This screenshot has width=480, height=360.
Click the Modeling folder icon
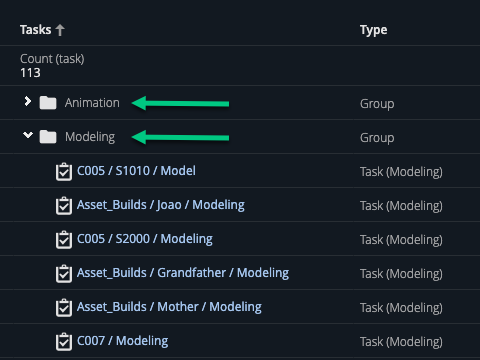[x=48, y=137]
